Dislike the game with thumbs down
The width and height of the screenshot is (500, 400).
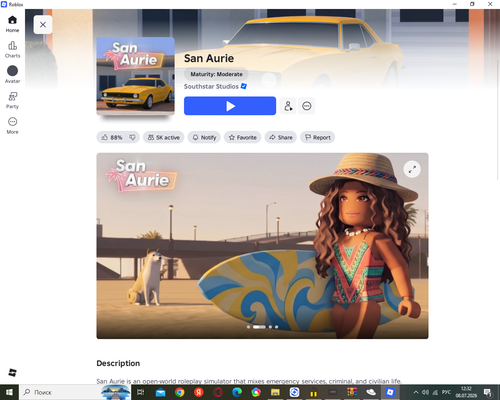pyautogui.click(x=132, y=137)
